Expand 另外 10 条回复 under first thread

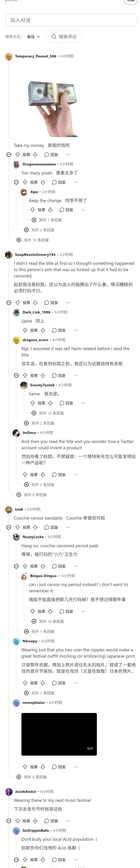pos(33,240)
